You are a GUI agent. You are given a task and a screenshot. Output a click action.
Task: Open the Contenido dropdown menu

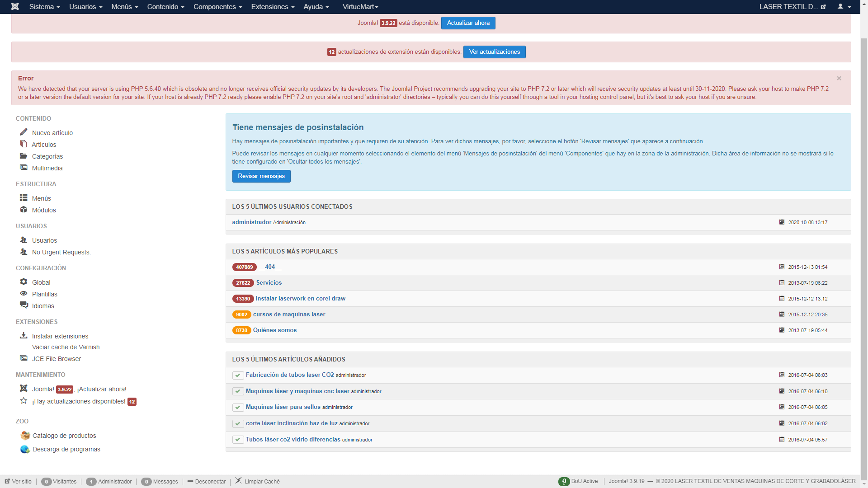tap(165, 7)
